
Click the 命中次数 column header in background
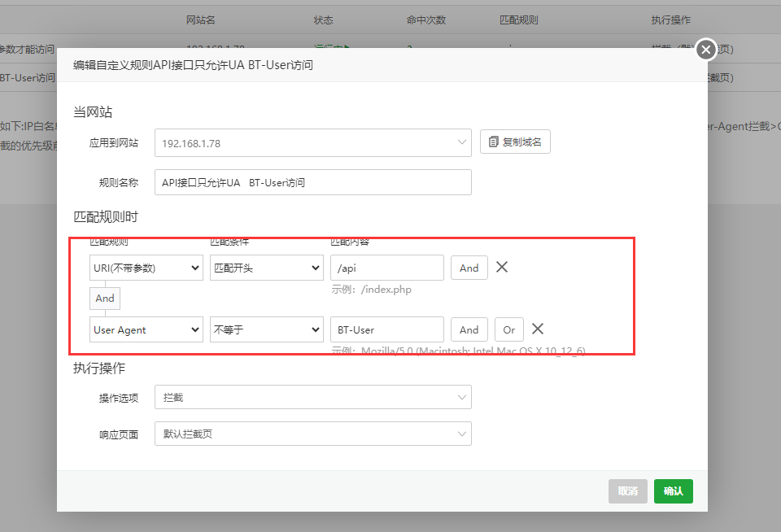pyautogui.click(x=426, y=20)
